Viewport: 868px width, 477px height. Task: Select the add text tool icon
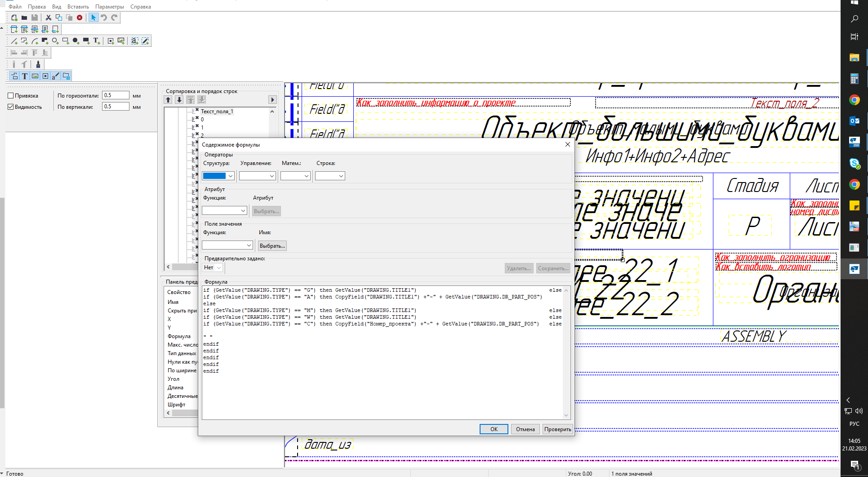[96, 41]
